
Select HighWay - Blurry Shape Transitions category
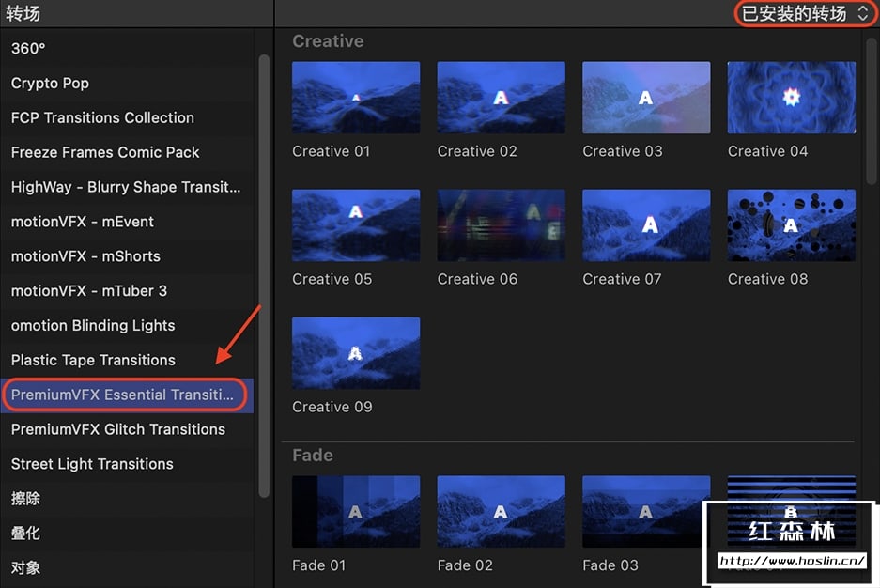(127, 187)
